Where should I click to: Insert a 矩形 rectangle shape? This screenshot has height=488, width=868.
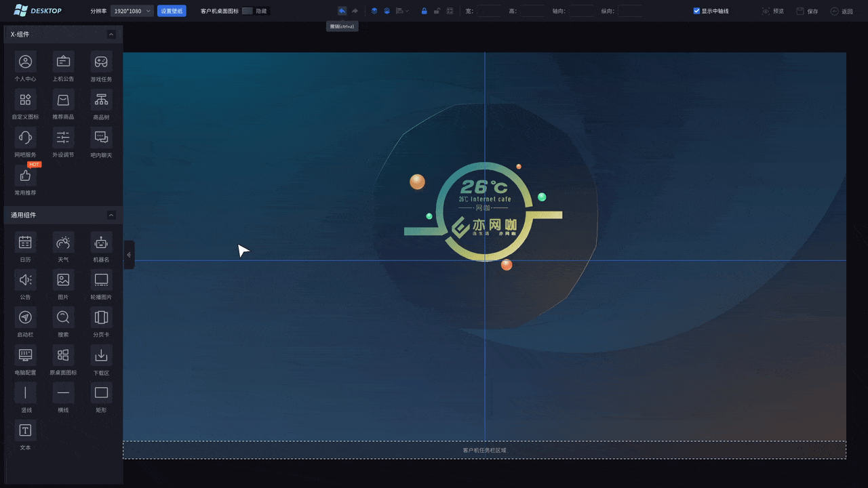coord(101,392)
